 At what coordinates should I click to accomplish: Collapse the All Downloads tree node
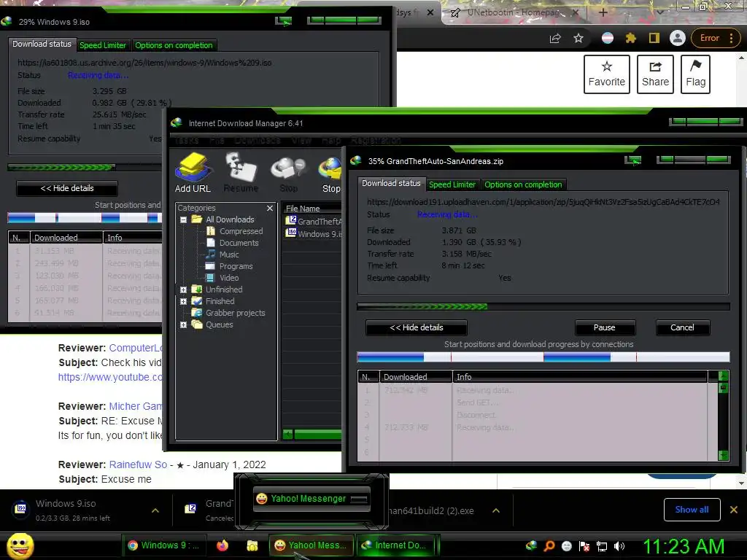tap(183, 220)
